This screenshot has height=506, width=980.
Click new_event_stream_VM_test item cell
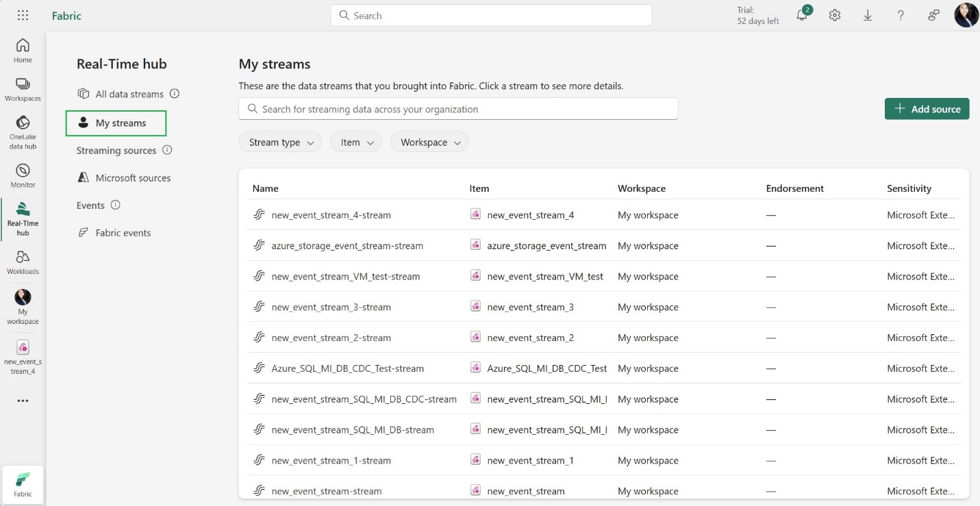(x=545, y=277)
